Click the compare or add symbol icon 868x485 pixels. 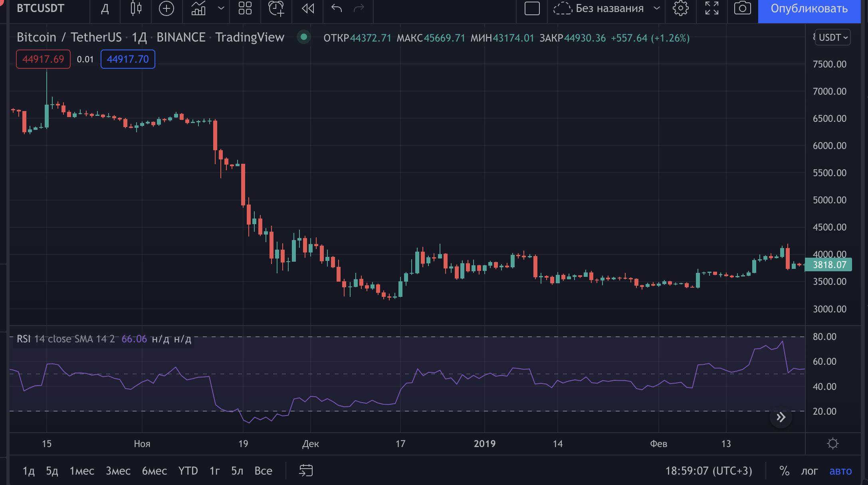[166, 8]
